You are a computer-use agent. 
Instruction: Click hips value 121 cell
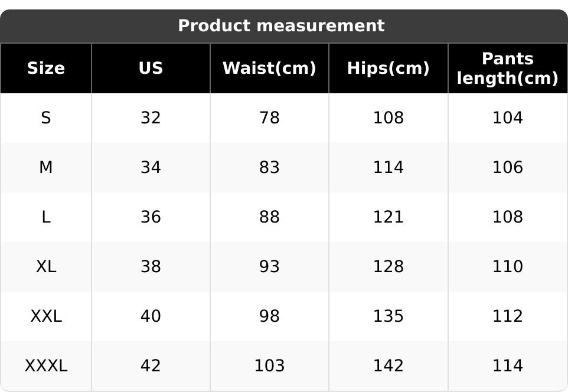(x=388, y=217)
